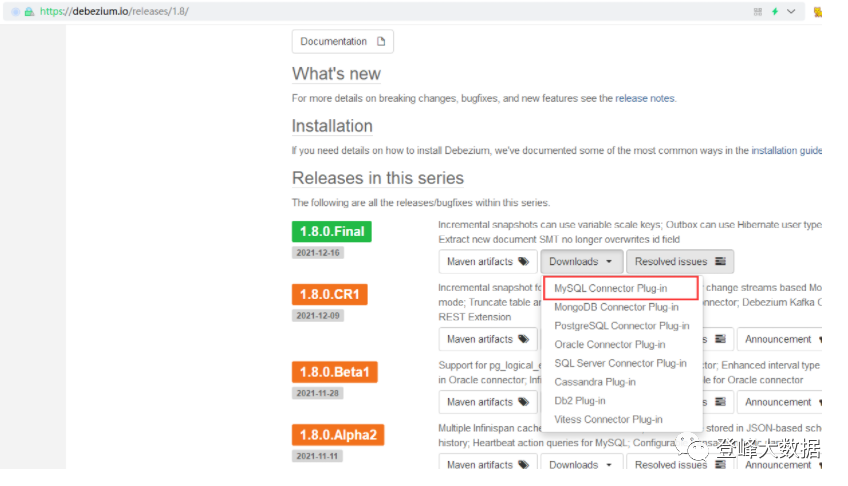Select PostgreSQL Connector Plug-in download

tap(621, 326)
